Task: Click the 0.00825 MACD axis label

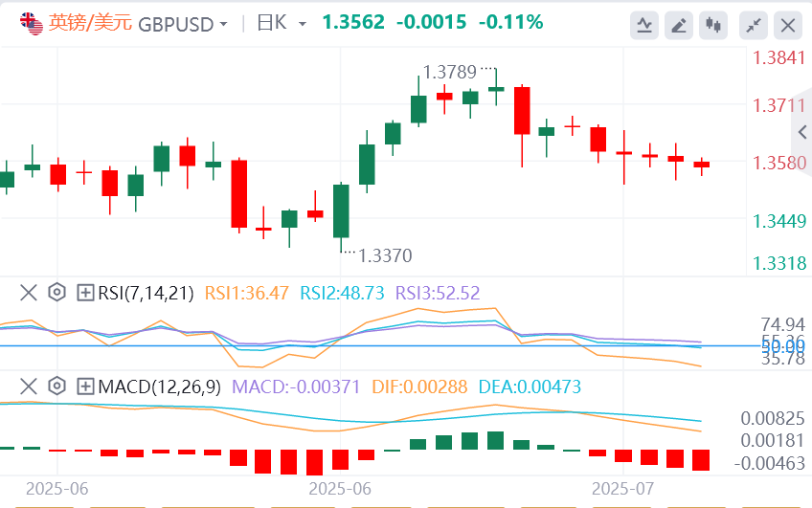Action: 773,418
